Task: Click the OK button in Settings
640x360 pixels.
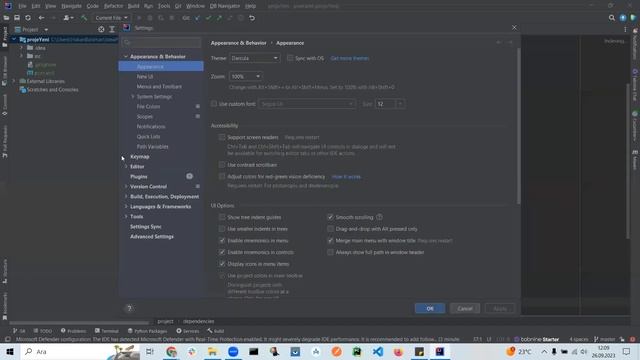Action: click(x=430, y=309)
